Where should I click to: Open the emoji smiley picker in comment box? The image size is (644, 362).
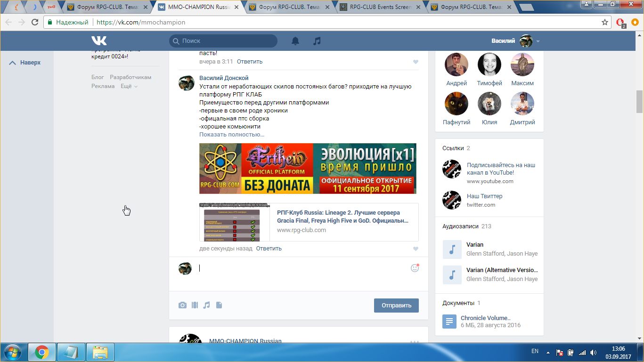point(415,268)
